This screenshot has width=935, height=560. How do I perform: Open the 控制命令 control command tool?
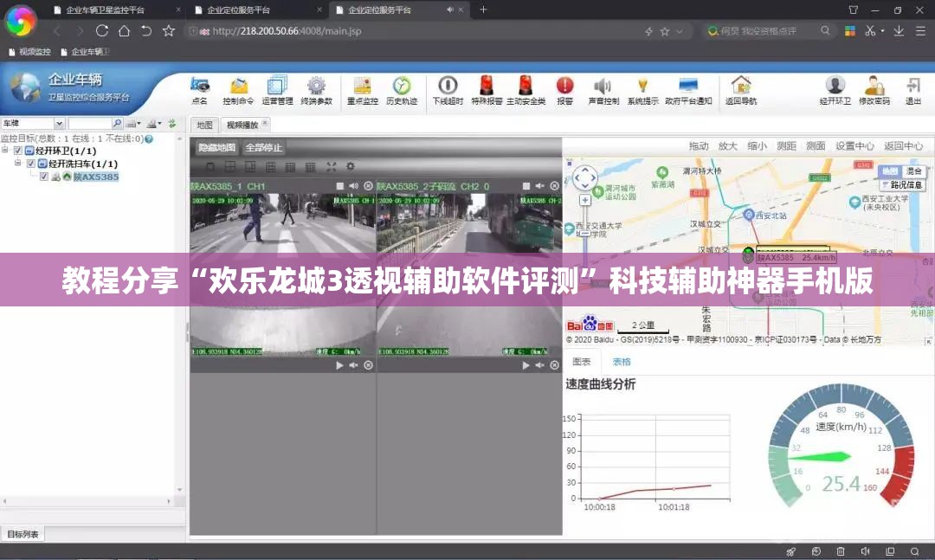click(238, 91)
